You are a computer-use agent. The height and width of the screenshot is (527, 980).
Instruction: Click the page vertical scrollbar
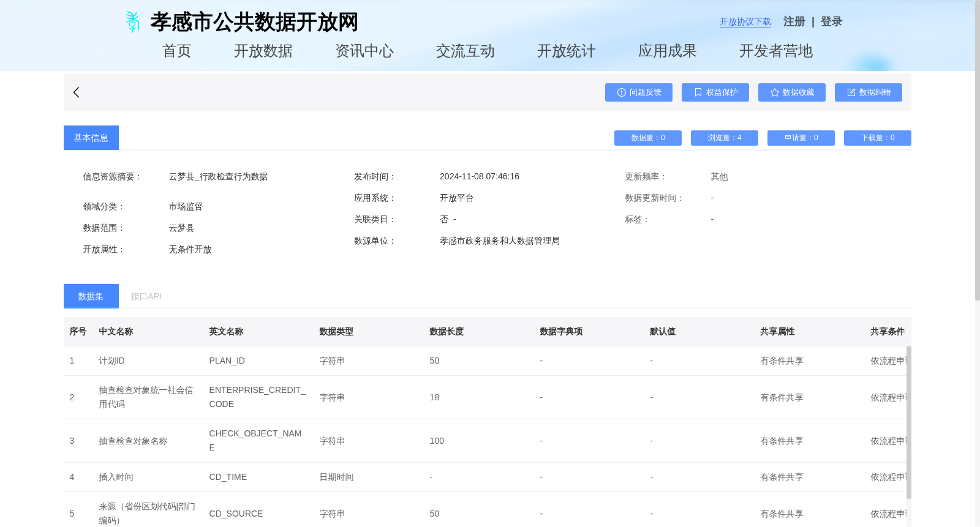[978, 150]
